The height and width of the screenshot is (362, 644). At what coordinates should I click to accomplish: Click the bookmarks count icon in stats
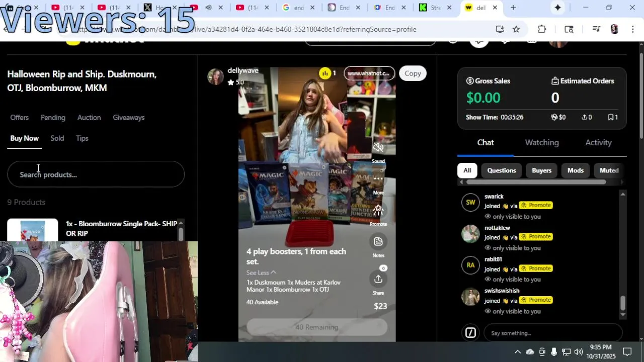point(611,117)
